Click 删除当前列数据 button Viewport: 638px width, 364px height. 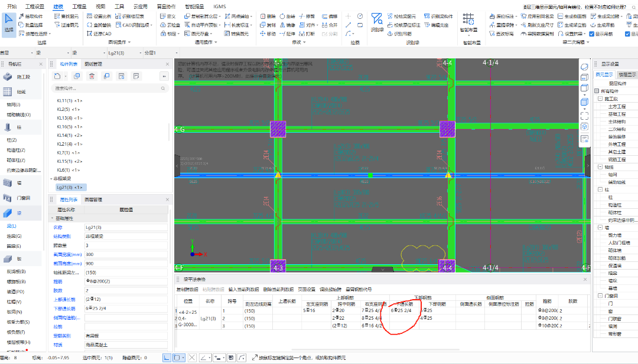click(x=278, y=290)
